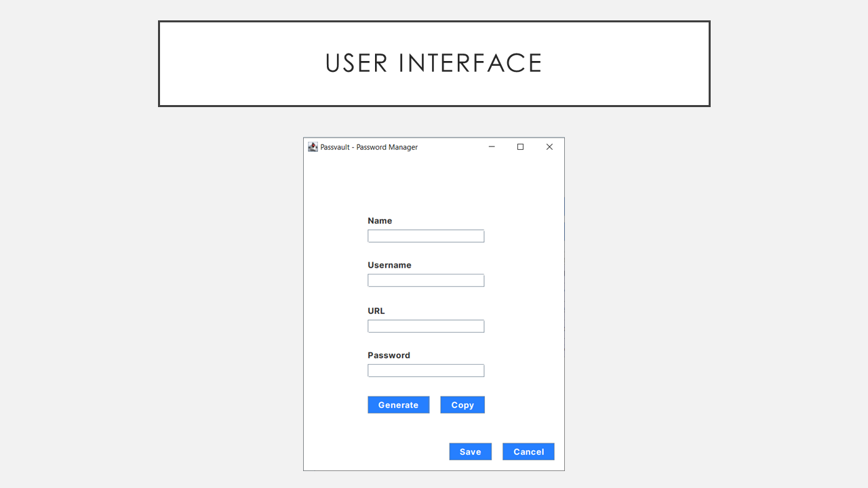The image size is (868, 488).
Task: Click inside the Password input field
Action: pos(425,370)
